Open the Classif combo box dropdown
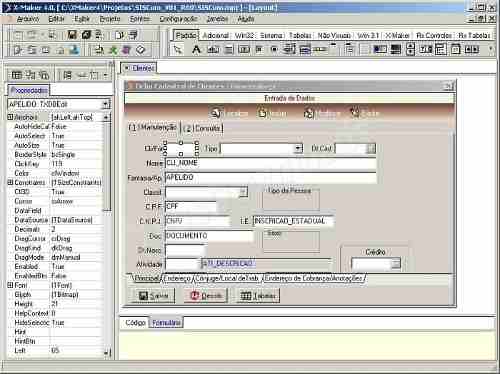This screenshot has width=500, height=374. pyautogui.click(x=243, y=192)
